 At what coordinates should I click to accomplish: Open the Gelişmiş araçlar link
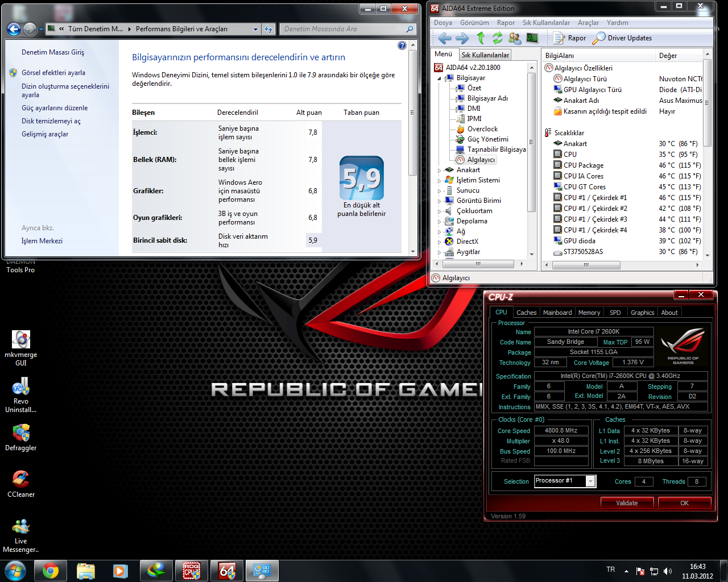[x=45, y=134]
